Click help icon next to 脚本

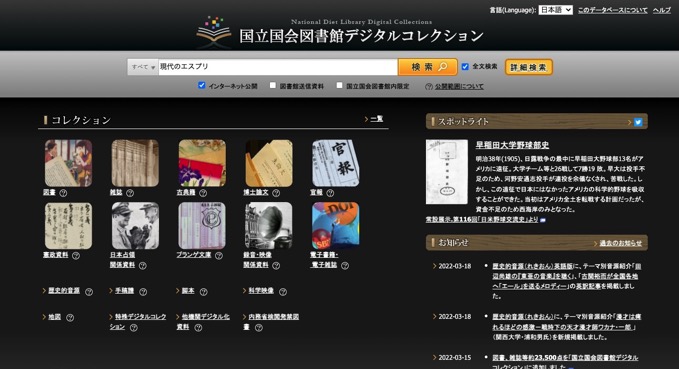click(x=204, y=292)
